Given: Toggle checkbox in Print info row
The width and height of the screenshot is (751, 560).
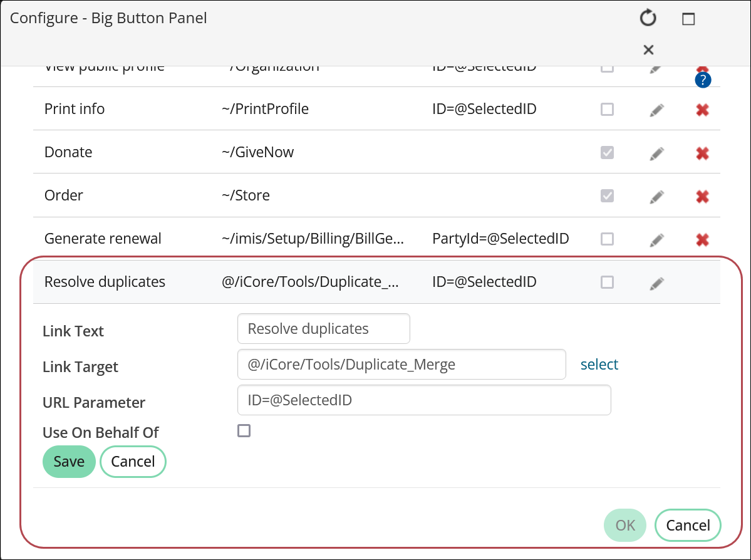Looking at the screenshot, I should click(x=608, y=109).
